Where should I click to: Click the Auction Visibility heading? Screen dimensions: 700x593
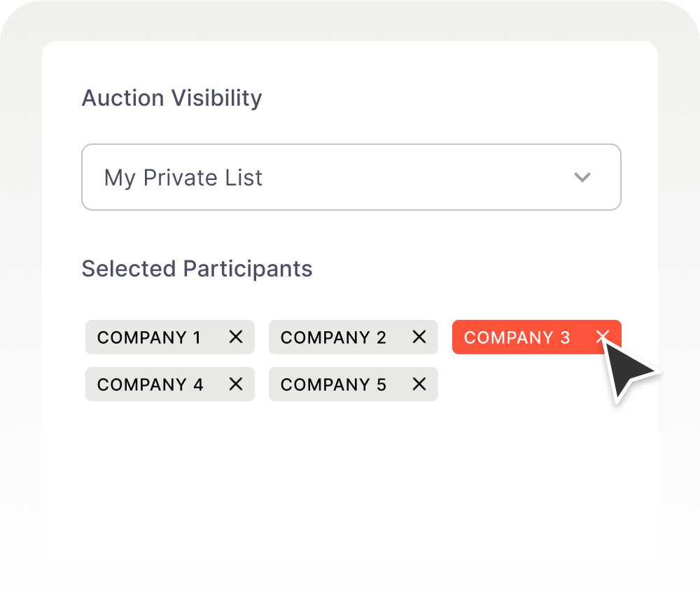click(172, 99)
